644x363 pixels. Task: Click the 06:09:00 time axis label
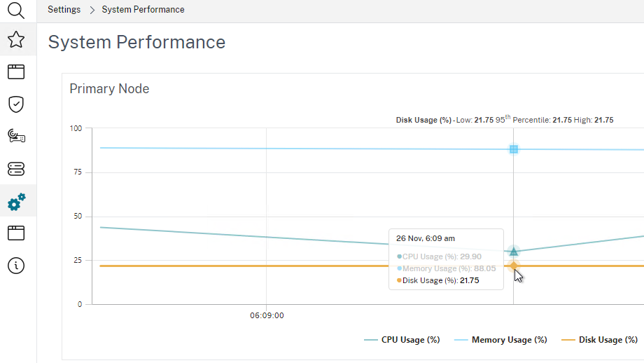pyautogui.click(x=267, y=315)
